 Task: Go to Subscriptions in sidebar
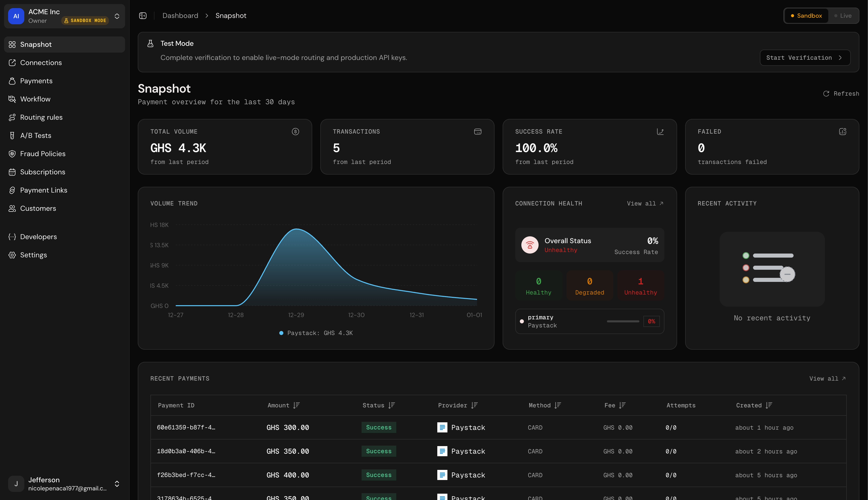click(42, 172)
